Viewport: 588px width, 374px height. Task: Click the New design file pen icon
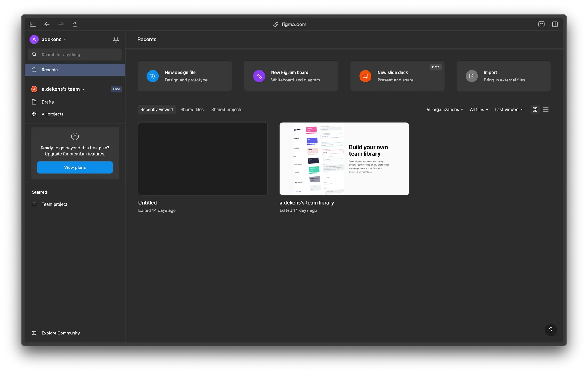tap(153, 76)
